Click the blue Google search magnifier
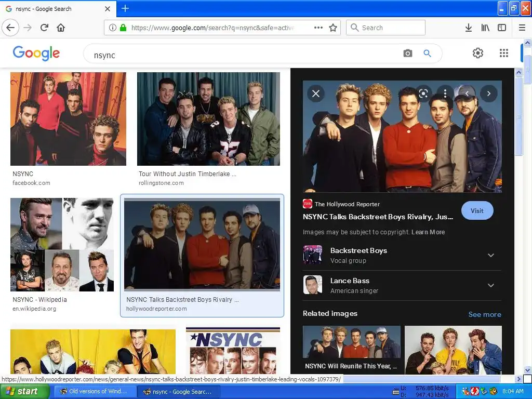532x399 pixels. 427,54
